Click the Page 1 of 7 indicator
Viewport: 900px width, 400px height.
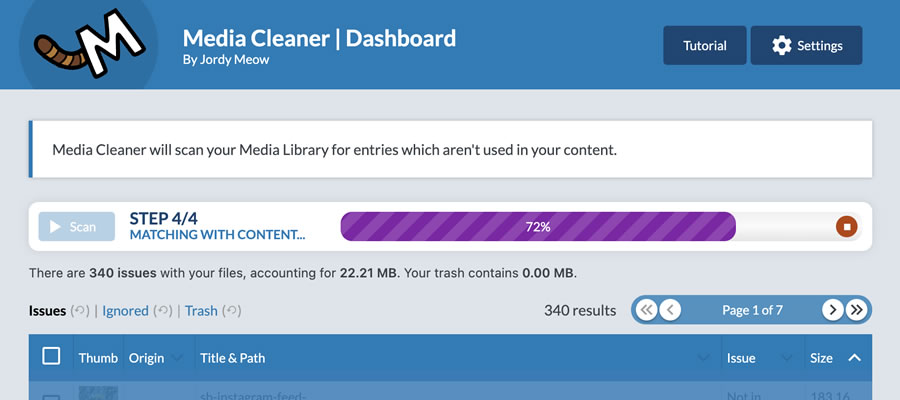[751, 310]
